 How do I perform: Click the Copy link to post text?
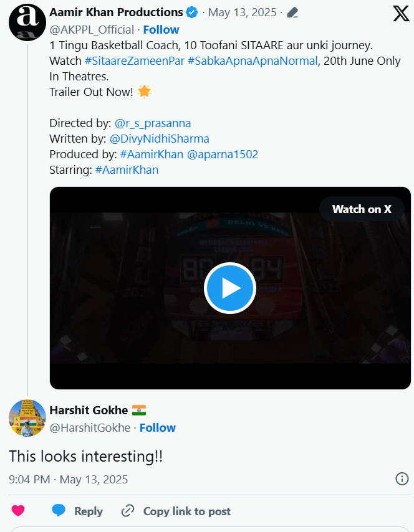point(186,511)
